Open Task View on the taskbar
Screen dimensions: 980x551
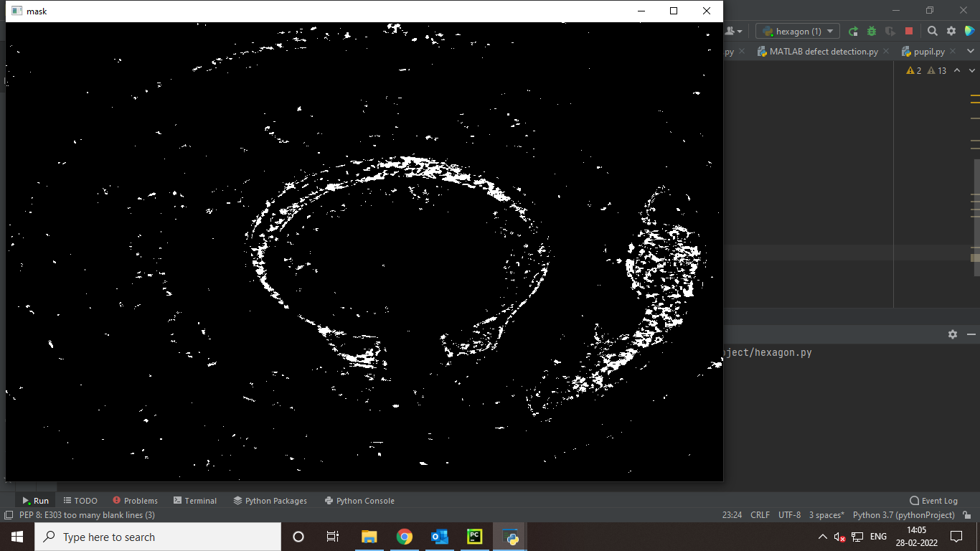pyautogui.click(x=333, y=537)
